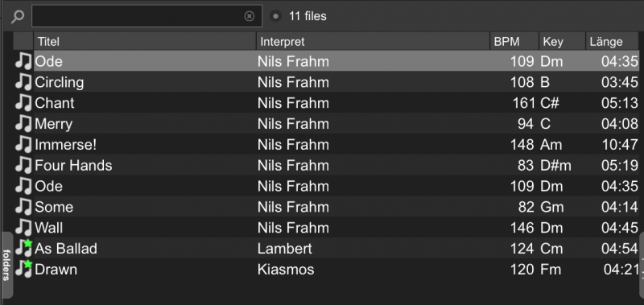Click length 10:47 of Immerse!
This screenshot has width=644, height=305.
pos(620,145)
